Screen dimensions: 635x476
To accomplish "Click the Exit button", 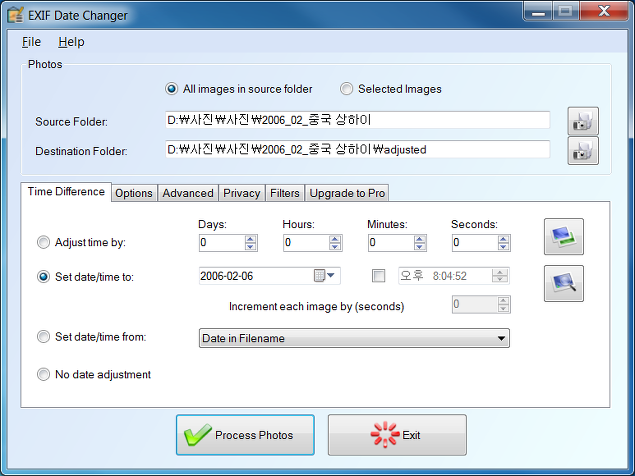I will click(x=397, y=435).
